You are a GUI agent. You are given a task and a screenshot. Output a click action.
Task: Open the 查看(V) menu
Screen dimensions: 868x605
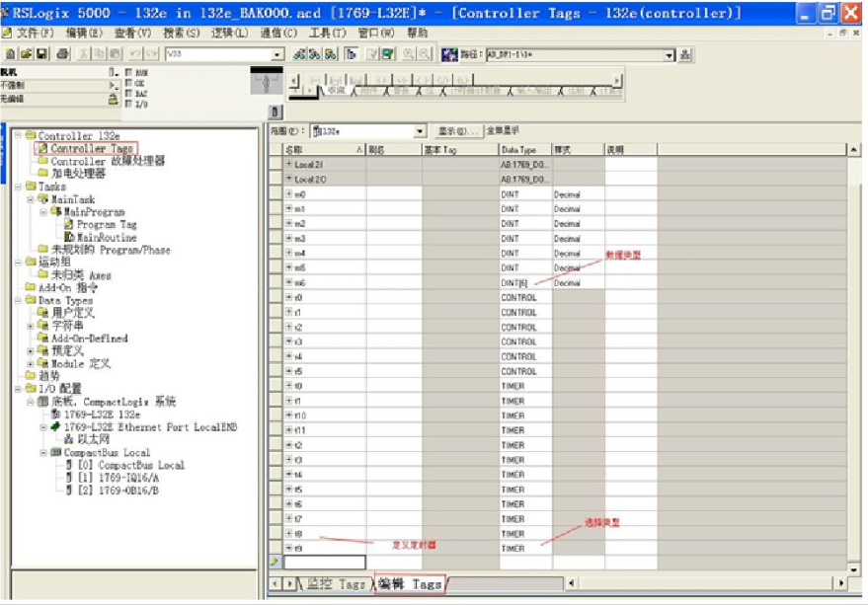(133, 33)
